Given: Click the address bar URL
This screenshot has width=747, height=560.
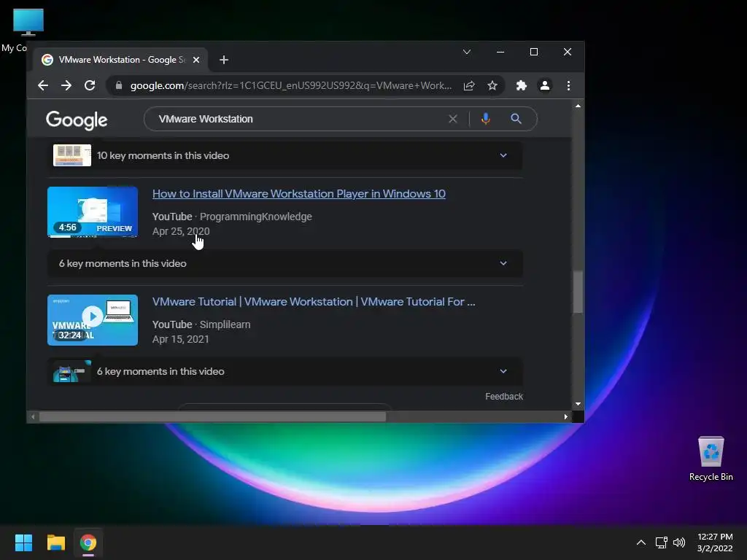Looking at the screenshot, I should (x=290, y=86).
